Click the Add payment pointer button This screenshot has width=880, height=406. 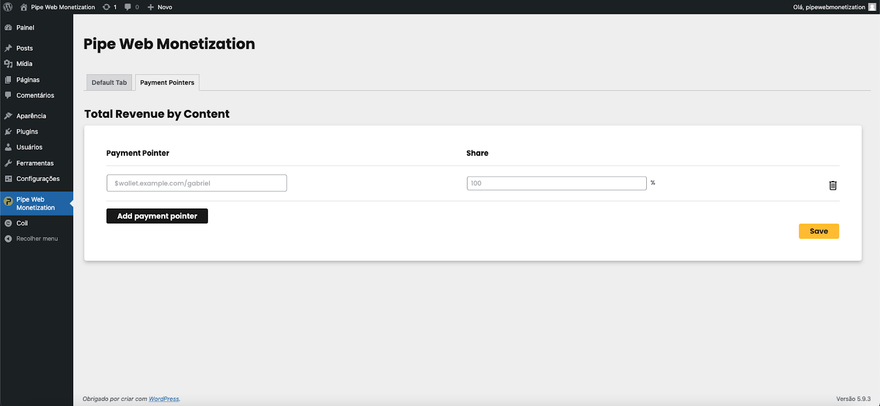pyautogui.click(x=157, y=216)
